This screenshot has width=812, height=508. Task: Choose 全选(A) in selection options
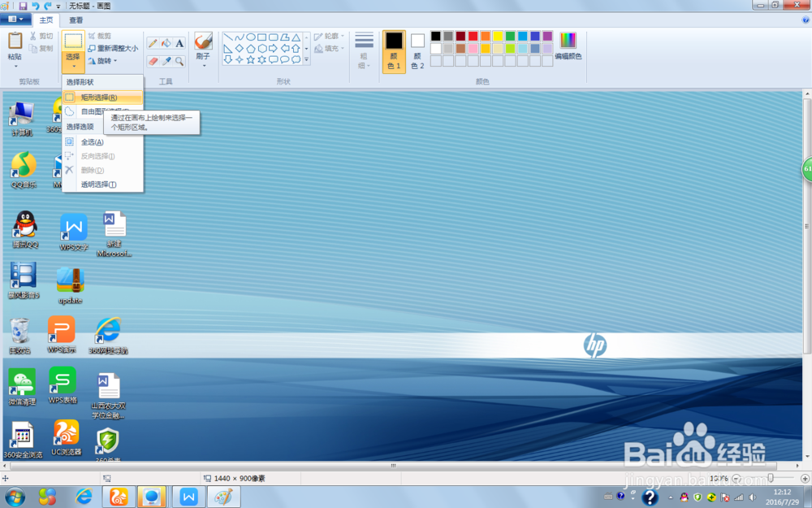pos(102,141)
